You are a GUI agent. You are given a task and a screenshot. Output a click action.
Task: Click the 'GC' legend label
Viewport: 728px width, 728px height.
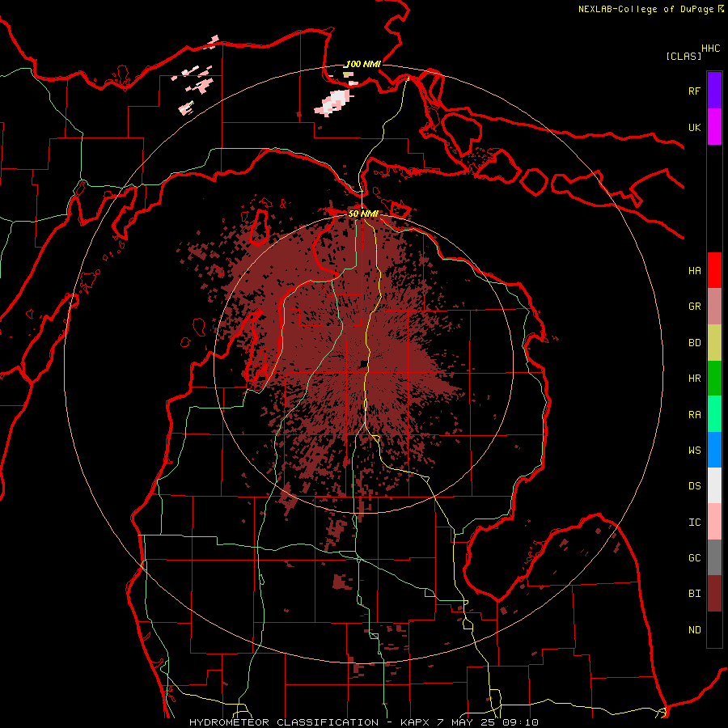694,558
